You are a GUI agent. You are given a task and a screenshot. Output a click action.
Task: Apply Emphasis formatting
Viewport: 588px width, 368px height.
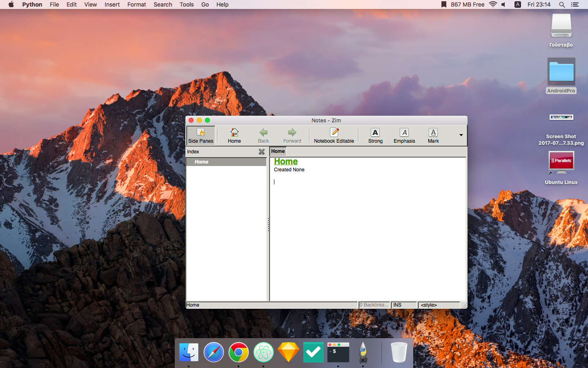(404, 135)
